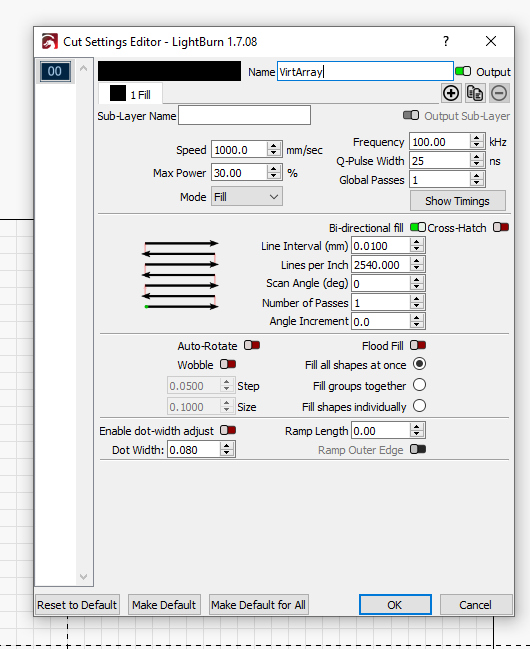
Task: Click the Sub-Layer Name field
Action: point(244,115)
